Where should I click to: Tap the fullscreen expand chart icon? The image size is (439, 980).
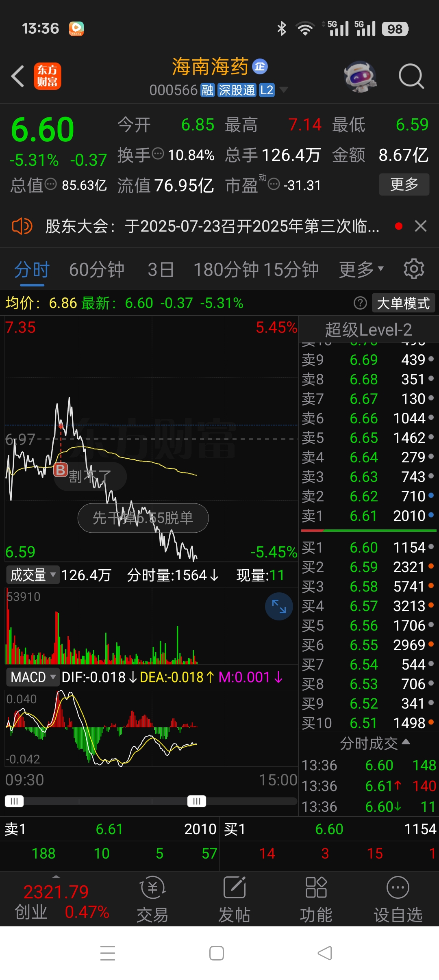coord(279,607)
